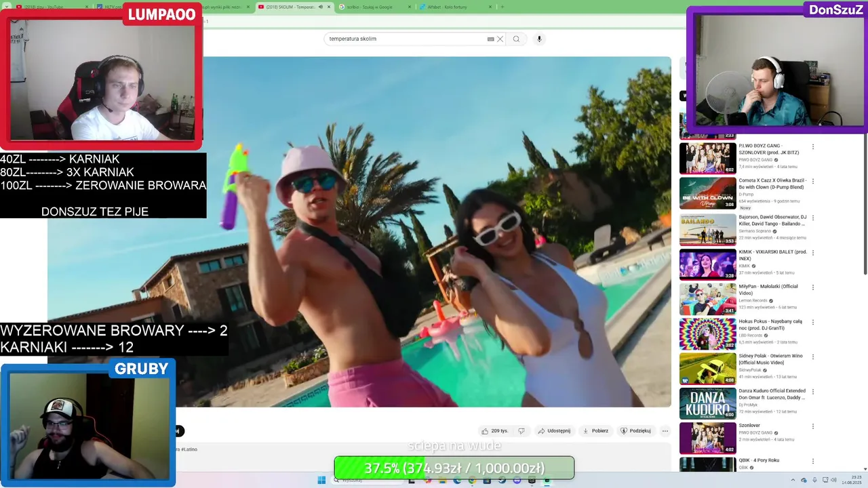
Task: Switch to the wyniki piłki nożnej tab
Action: [x=227, y=7]
